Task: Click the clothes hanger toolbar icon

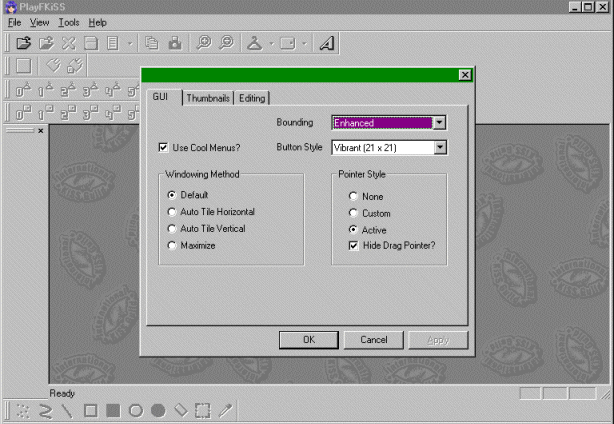Action: [x=255, y=43]
